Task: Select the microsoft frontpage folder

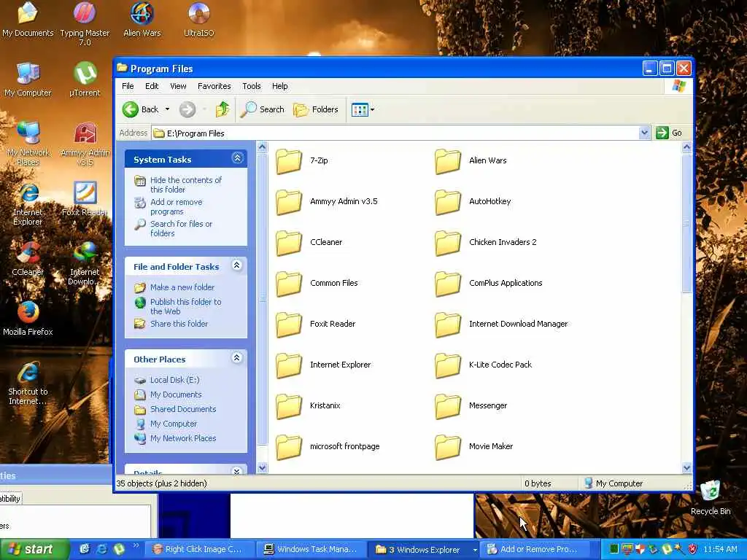Action: coord(328,447)
